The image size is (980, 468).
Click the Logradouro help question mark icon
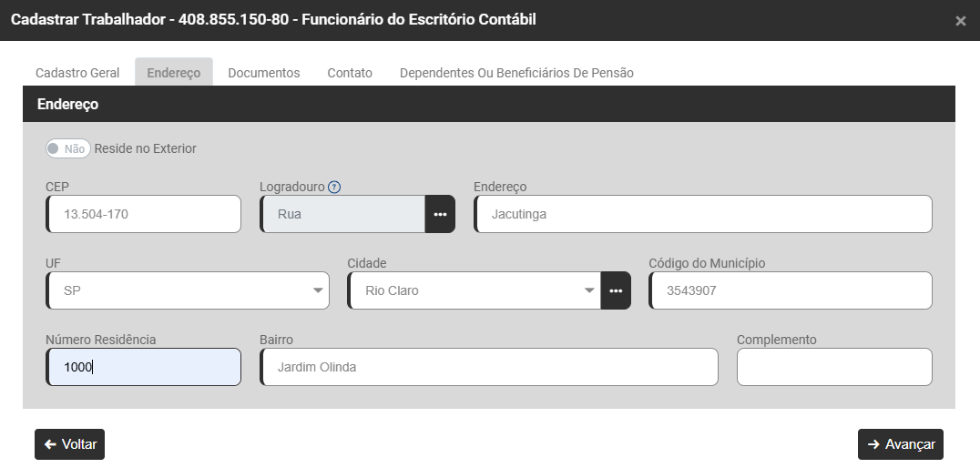click(x=334, y=188)
